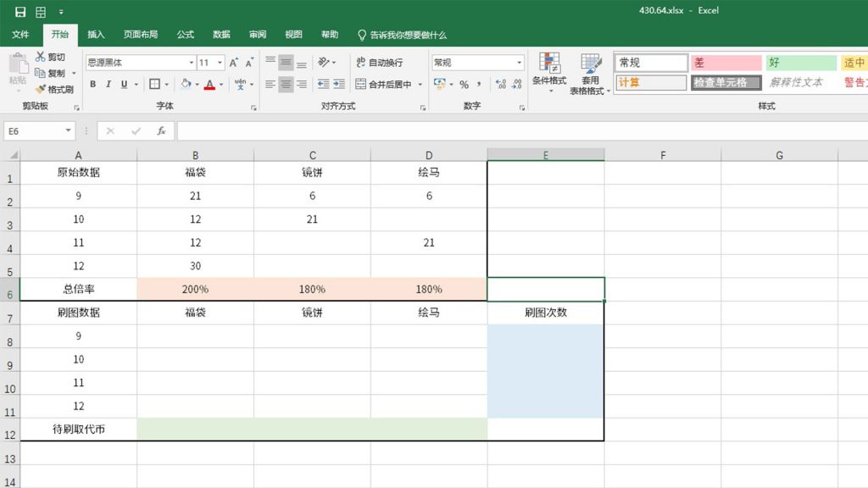Open the Name Box dropdown arrow
Image resolution: width=868 pixels, height=488 pixels.
[x=69, y=131]
